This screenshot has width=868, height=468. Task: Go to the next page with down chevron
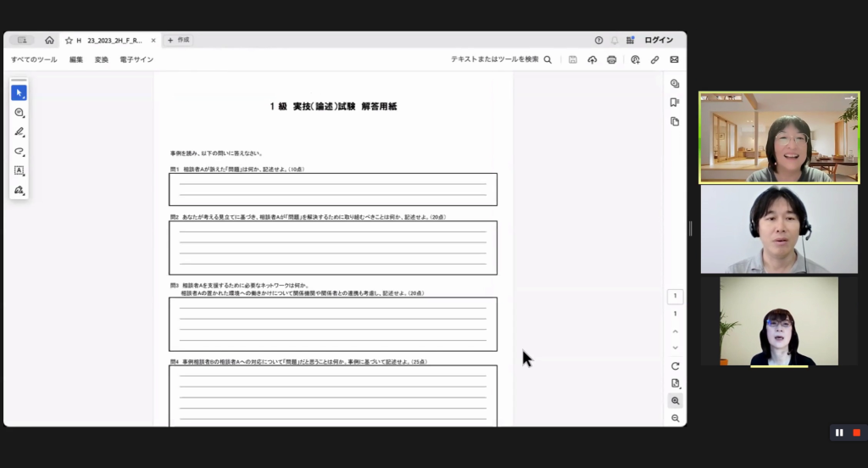point(675,348)
